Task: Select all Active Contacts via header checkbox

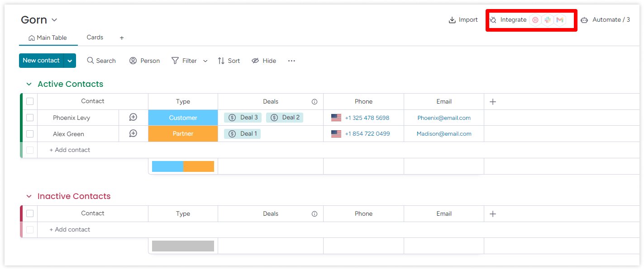Action: tap(30, 101)
